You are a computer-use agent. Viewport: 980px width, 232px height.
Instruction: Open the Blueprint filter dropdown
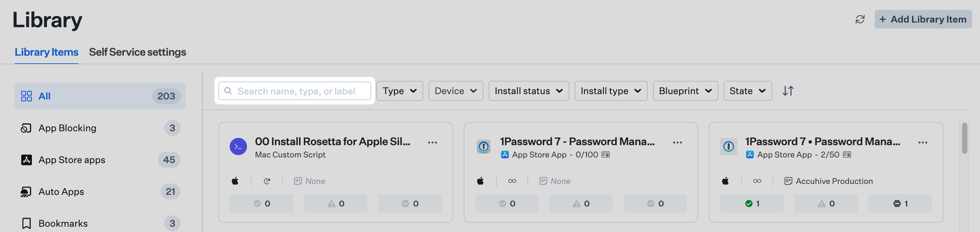coord(685,91)
